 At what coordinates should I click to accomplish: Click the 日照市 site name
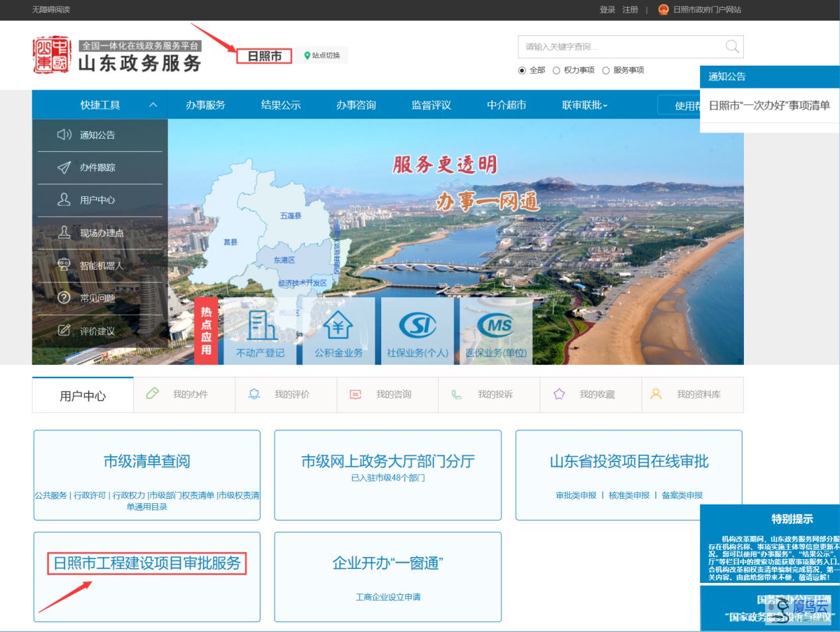pyautogui.click(x=265, y=56)
